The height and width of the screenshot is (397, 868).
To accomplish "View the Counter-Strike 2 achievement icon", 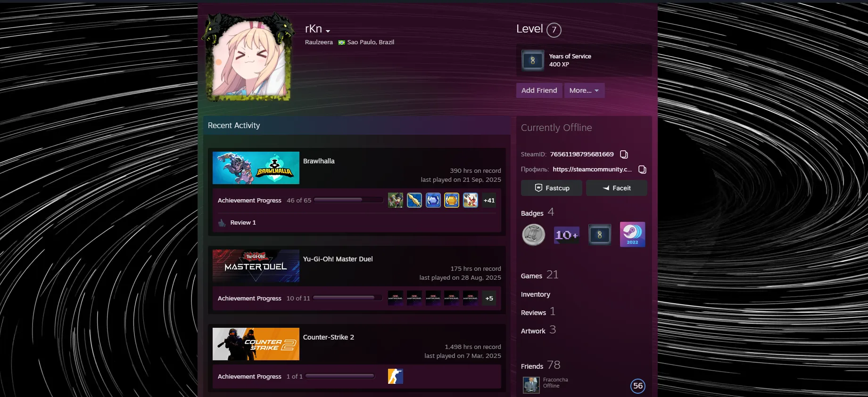I will click(396, 376).
